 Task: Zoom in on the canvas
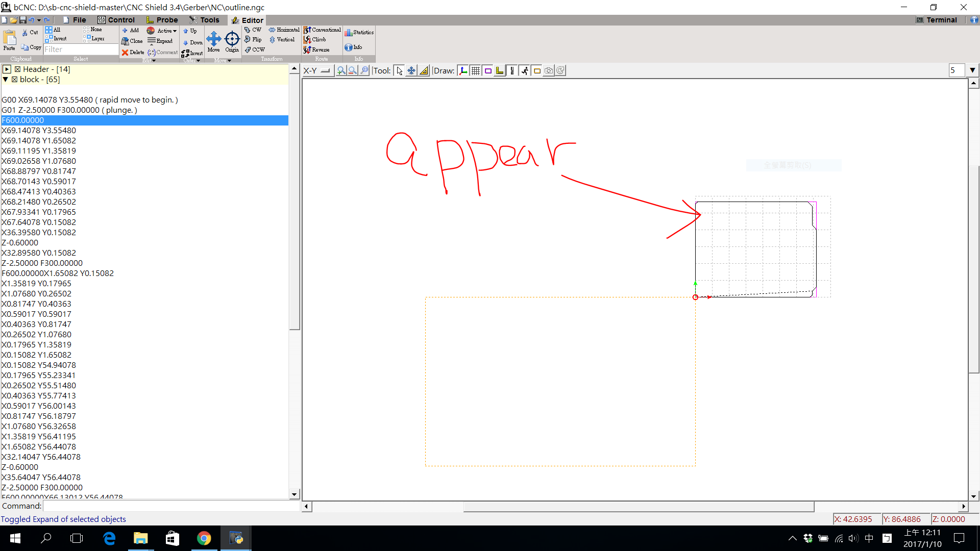(341, 71)
